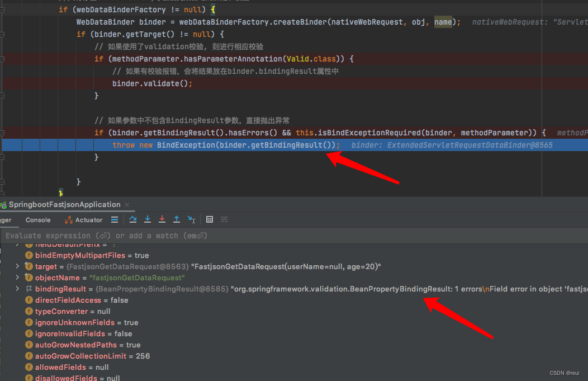Click the field icon of ignoreInvalidFields
The width and height of the screenshot is (588, 381).
coord(29,333)
